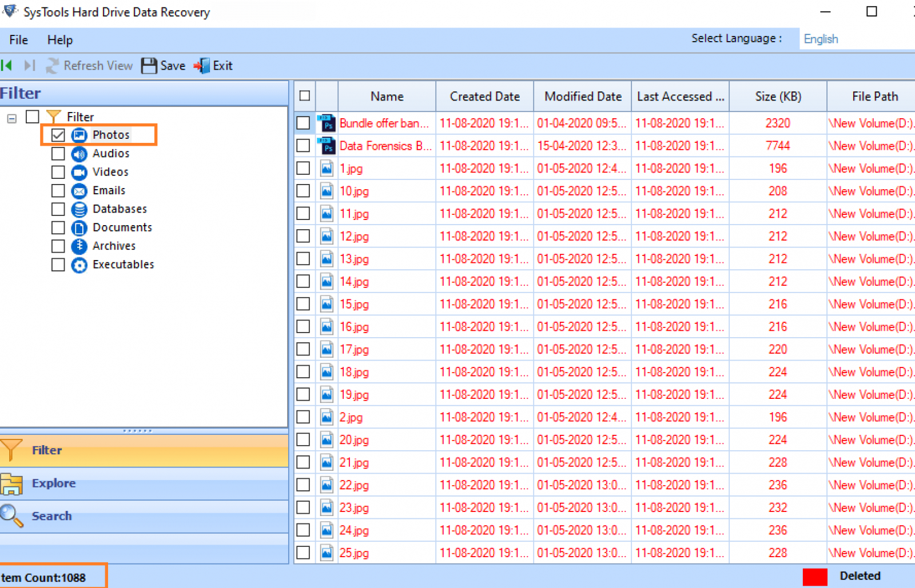Select the Databases tree item label

coord(120,209)
